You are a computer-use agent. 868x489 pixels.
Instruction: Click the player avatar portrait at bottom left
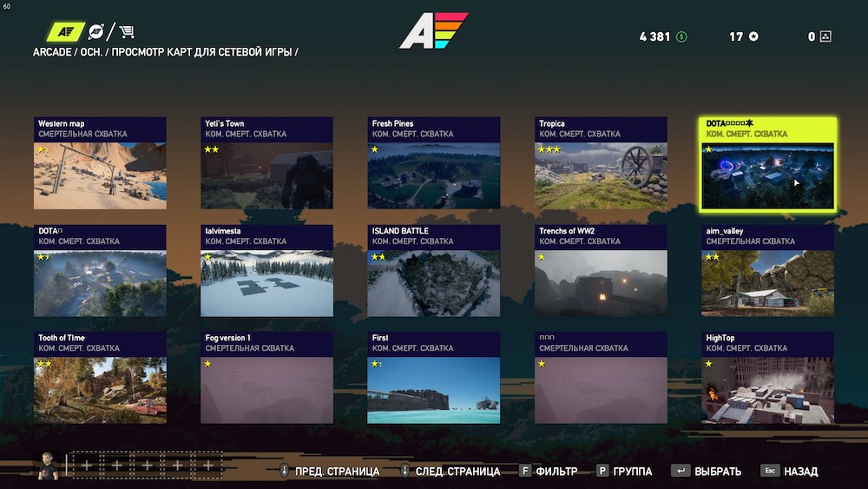click(x=48, y=466)
